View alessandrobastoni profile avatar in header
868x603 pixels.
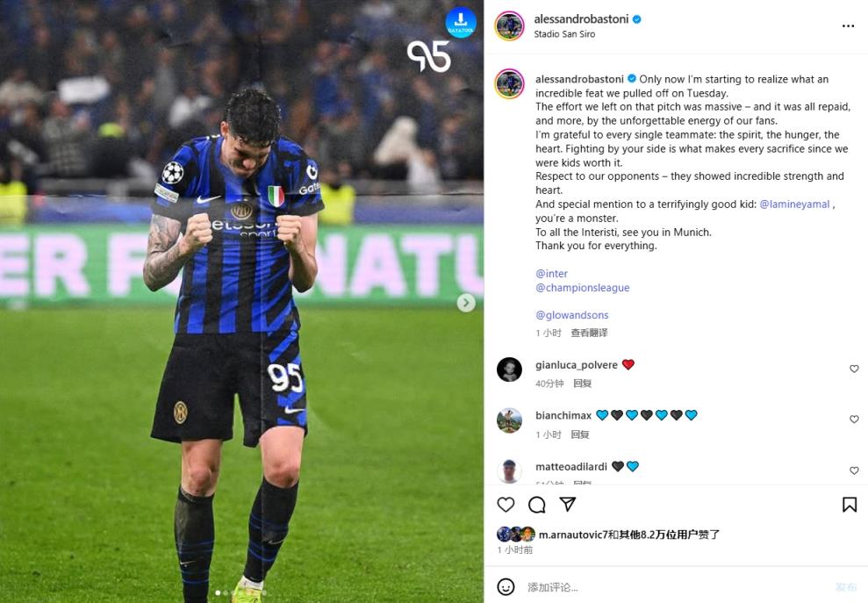(x=509, y=26)
